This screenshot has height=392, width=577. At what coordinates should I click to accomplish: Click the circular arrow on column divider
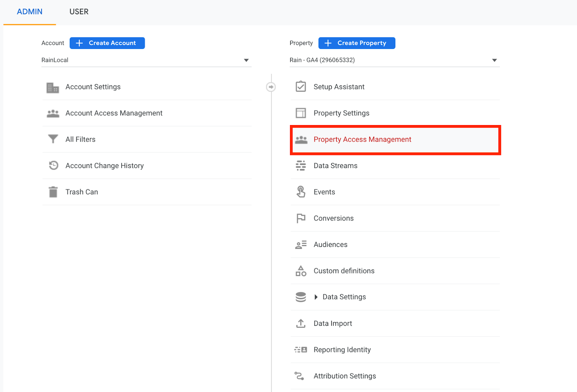pos(271,87)
